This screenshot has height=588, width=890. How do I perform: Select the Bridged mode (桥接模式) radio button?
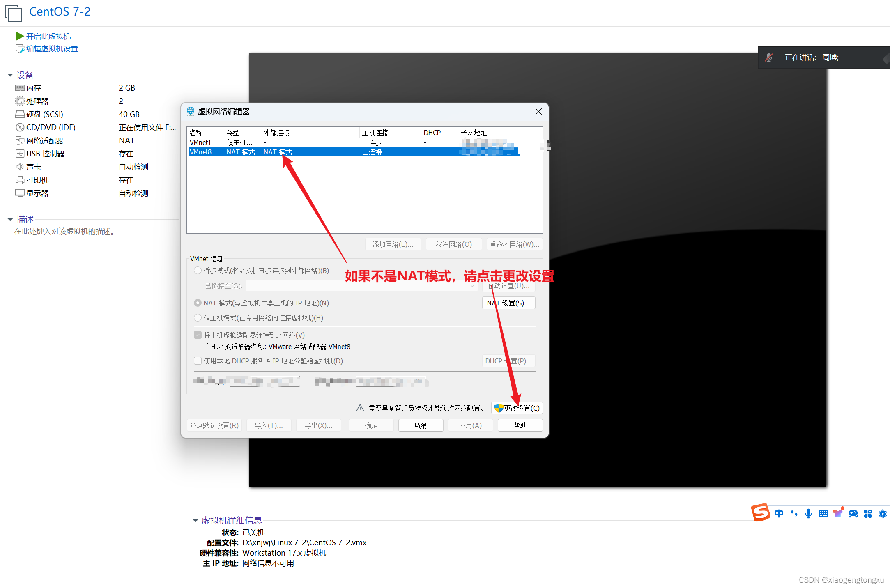click(x=198, y=271)
